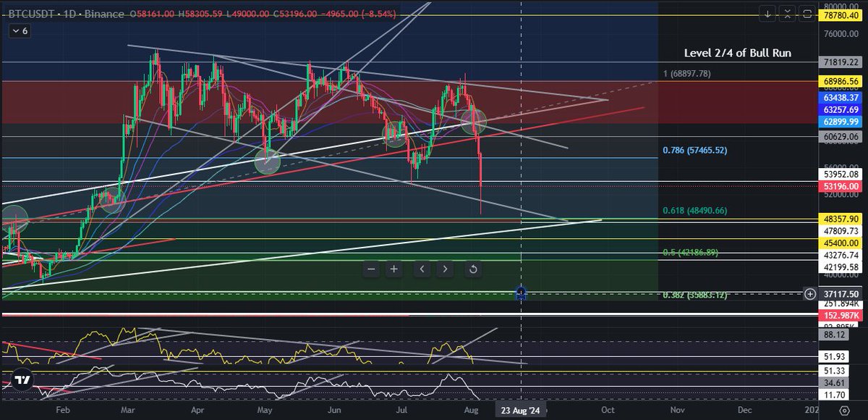The height and width of the screenshot is (420, 868).
Task: Click the 60629.06 level label
Action: (839, 136)
